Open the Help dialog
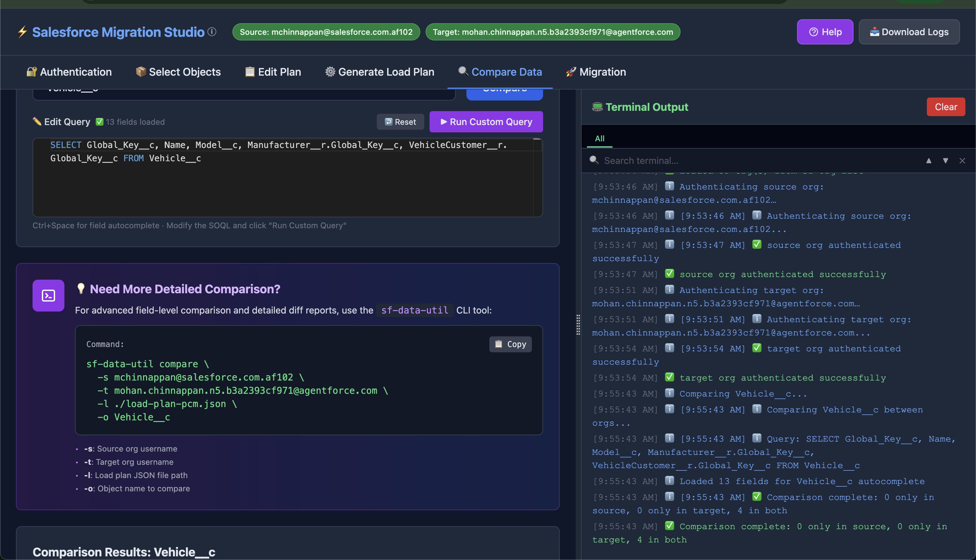Screen dimensions: 976x560 [x=825, y=32]
